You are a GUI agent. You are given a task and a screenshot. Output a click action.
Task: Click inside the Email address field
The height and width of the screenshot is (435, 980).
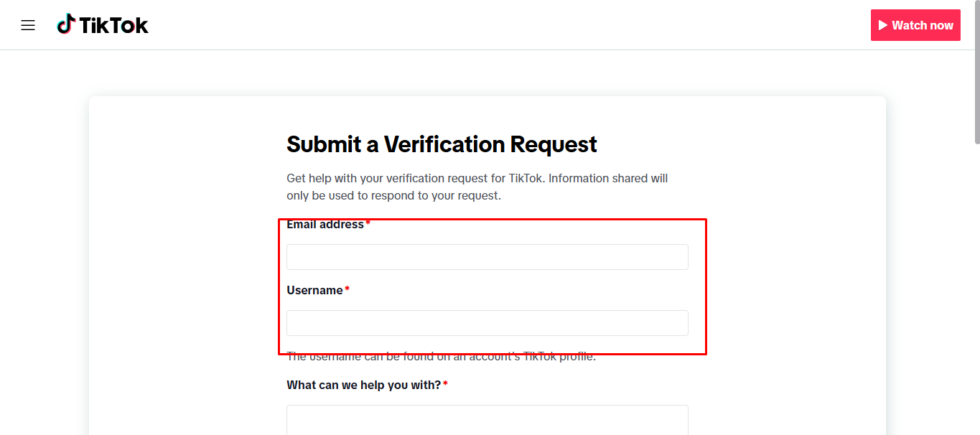click(487, 256)
